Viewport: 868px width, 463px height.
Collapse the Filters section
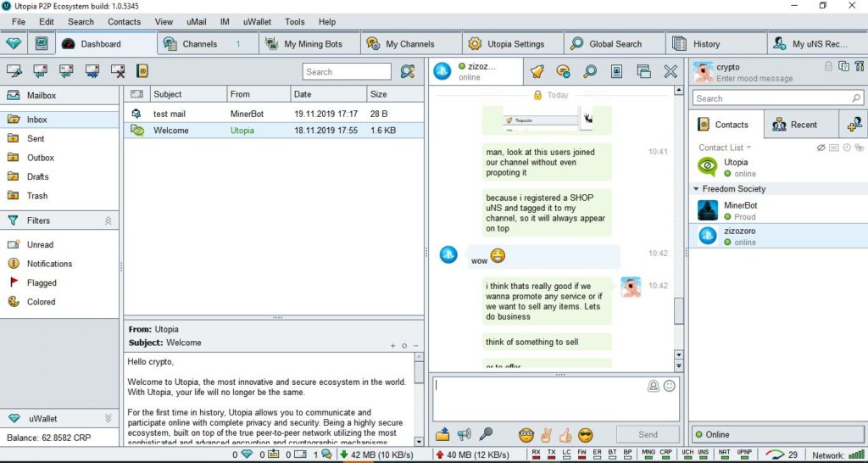(108, 220)
